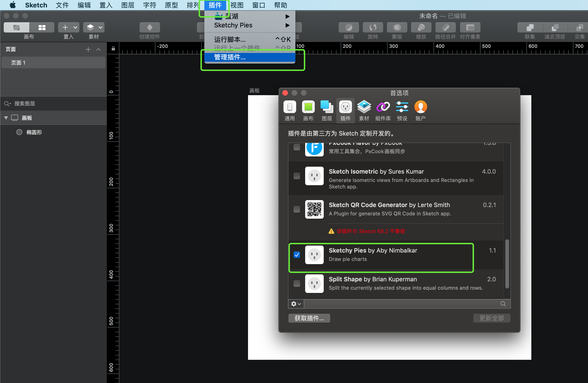Select 页面 1 in pages list
588x383 pixels.
click(x=53, y=63)
